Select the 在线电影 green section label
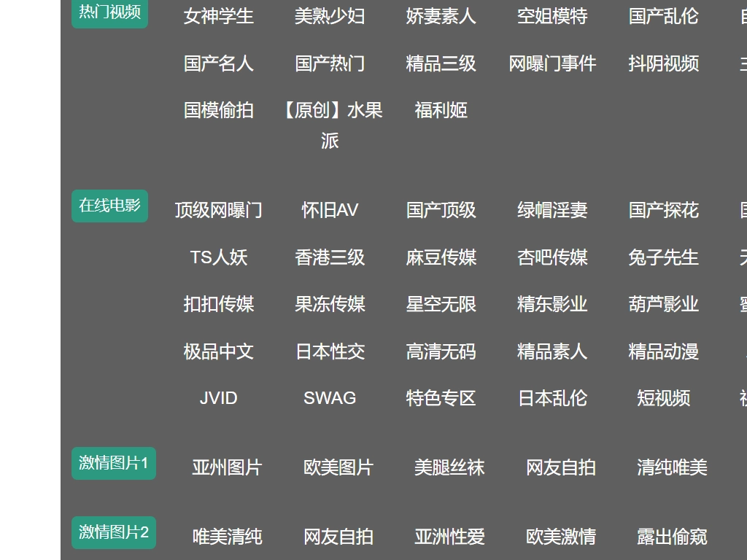The width and height of the screenshot is (747, 560). pyautogui.click(x=109, y=206)
